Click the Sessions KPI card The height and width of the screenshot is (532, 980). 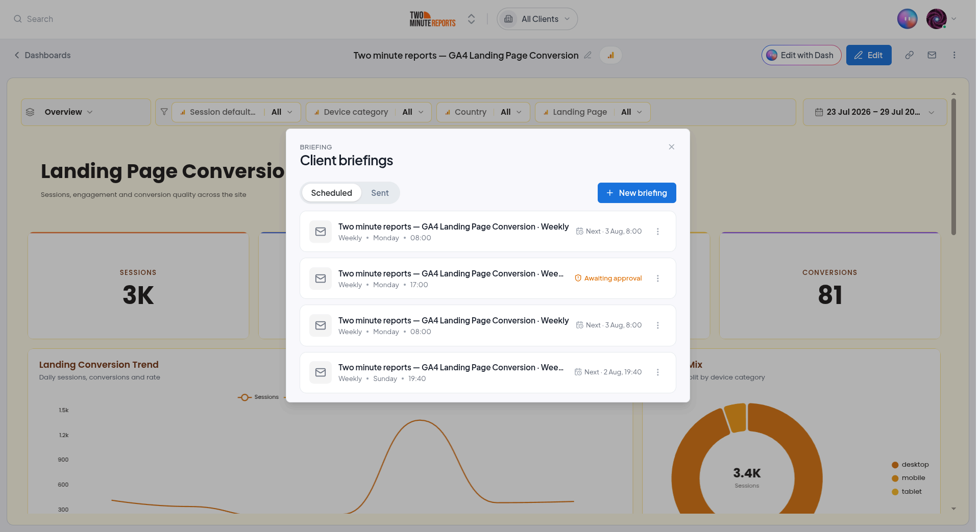pyautogui.click(x=138, y=286)
